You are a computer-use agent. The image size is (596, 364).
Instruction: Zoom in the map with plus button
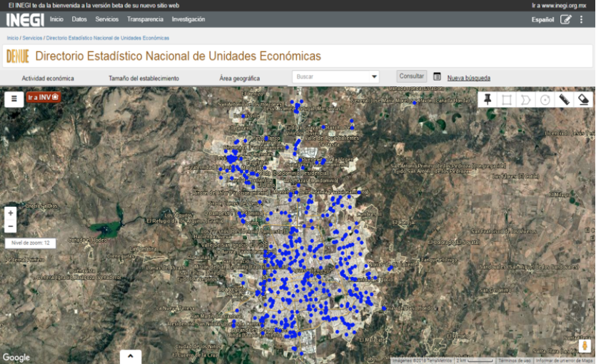coord(10,213)
